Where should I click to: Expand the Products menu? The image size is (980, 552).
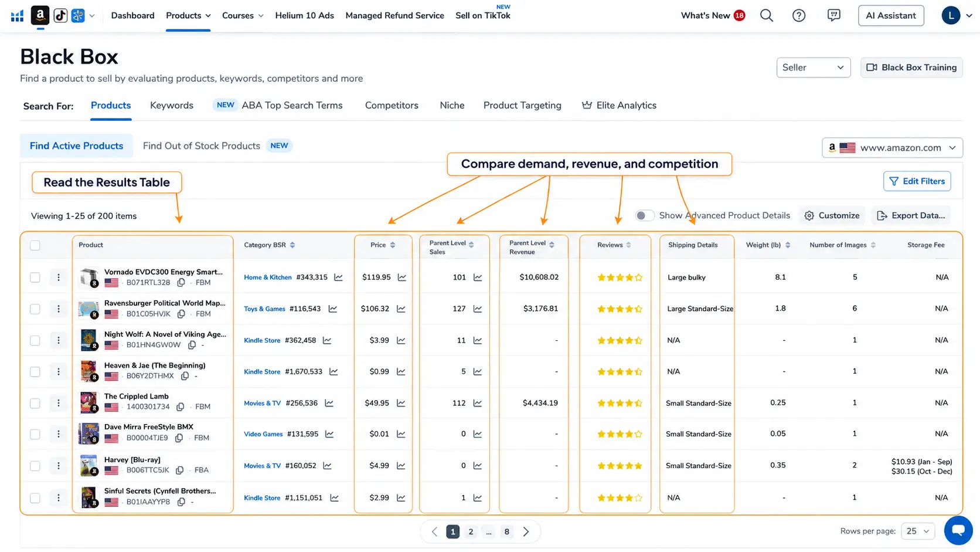click(x=188, y=16)
